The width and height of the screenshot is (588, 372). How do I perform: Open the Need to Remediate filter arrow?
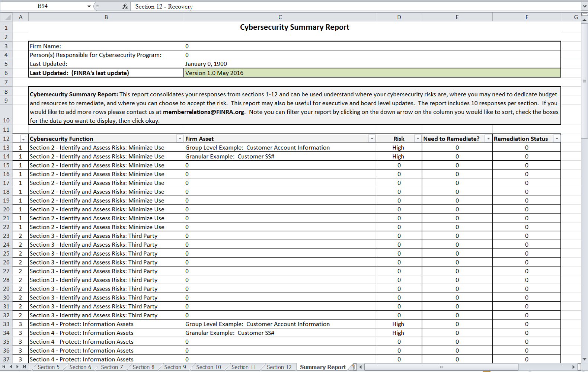click(488, 139)
